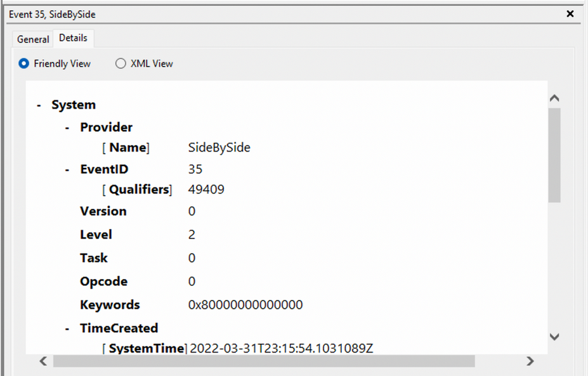This screenshot has height=376, width=588.
Task: Open the Details tab
Action: 73,38
